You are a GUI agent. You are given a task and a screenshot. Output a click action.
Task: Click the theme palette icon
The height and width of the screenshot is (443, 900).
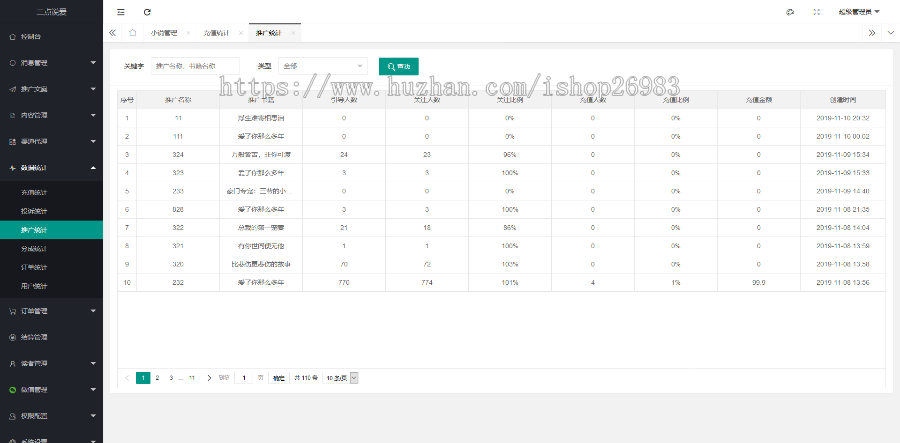tap(789, 12)
